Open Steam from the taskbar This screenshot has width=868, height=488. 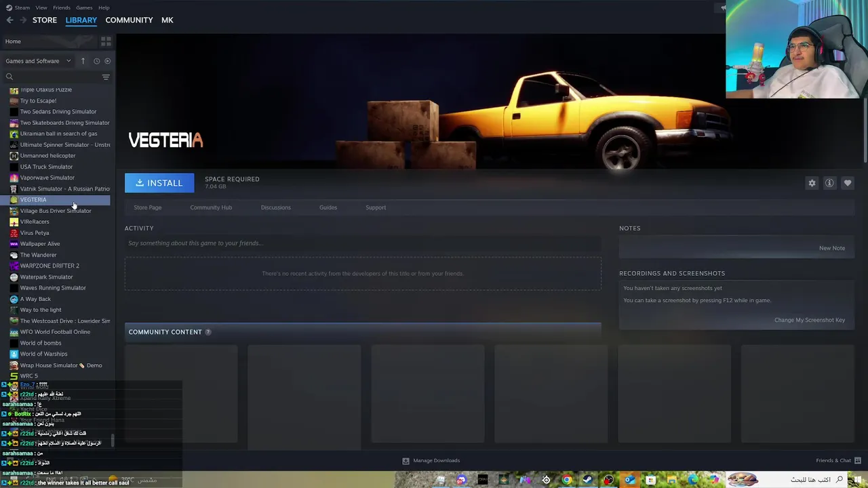coord(588,480)
